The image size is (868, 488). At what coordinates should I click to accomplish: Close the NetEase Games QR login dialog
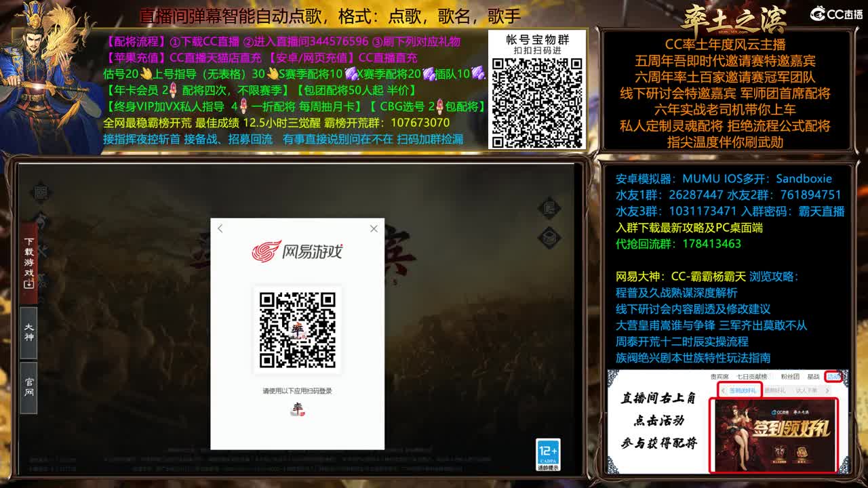[x=374, y=229]
